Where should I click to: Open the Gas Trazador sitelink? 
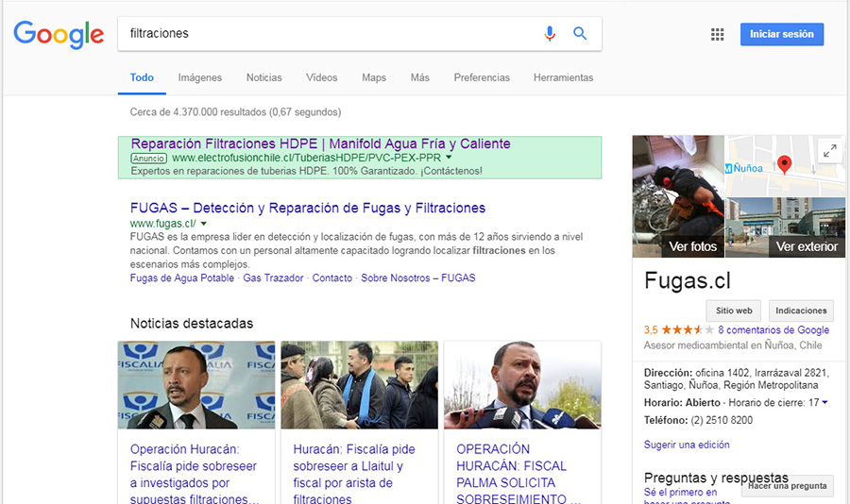(273, 277)
